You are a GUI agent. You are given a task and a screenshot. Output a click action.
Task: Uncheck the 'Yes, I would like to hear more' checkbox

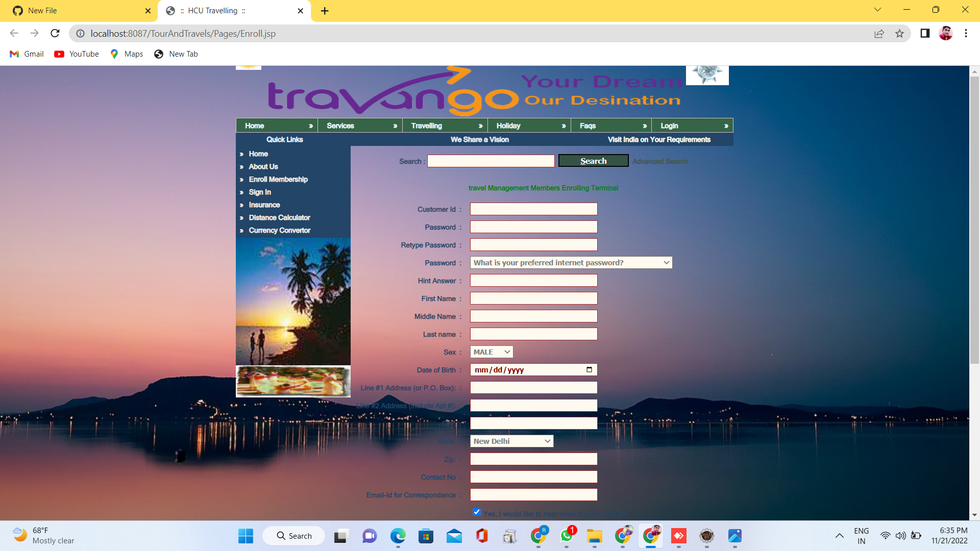click(476, 512)
